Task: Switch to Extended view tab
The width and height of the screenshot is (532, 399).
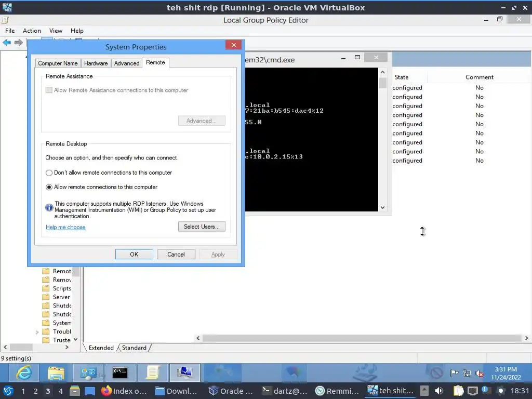Action: [101, 348]
